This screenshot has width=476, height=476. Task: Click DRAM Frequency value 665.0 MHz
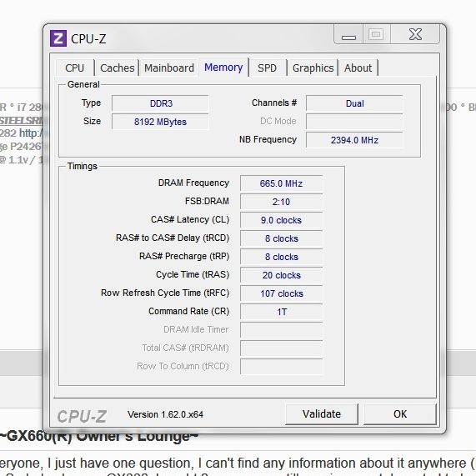(x=281, y=183)
